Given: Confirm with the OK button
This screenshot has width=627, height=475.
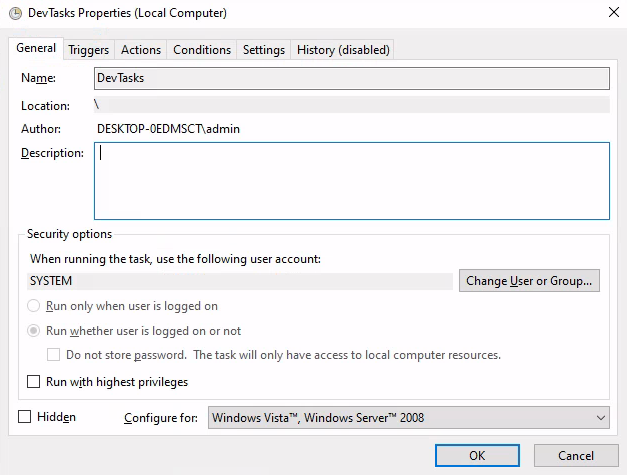Looking at the screenshot, I should click(477, 455).
